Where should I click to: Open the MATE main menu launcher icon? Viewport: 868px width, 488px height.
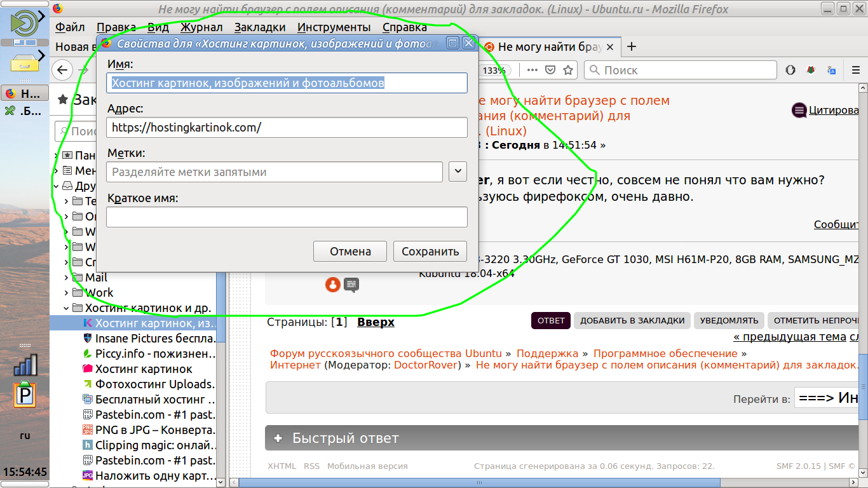[25, 22]
